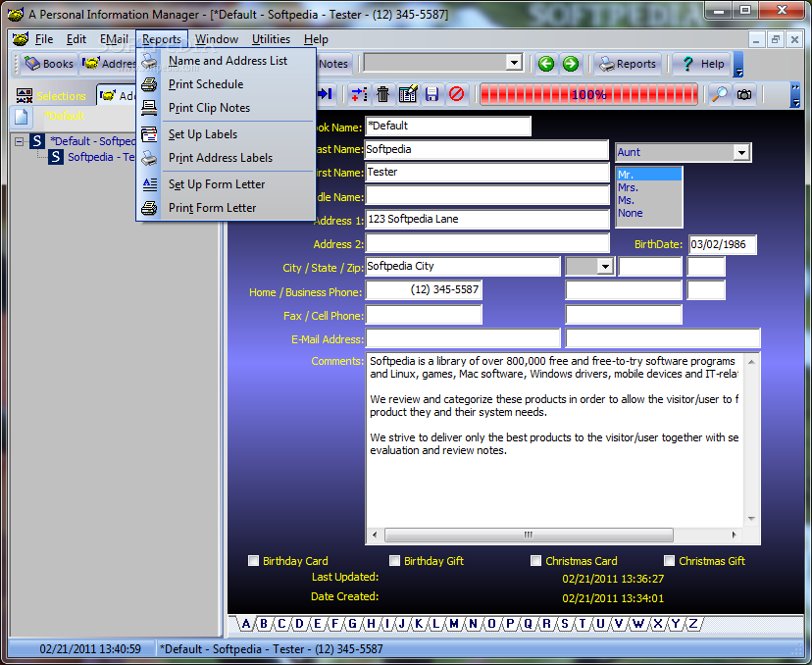Open the File menu
Image resolution: width=812 pixels, height=665 pixels.
pos(43,39)
